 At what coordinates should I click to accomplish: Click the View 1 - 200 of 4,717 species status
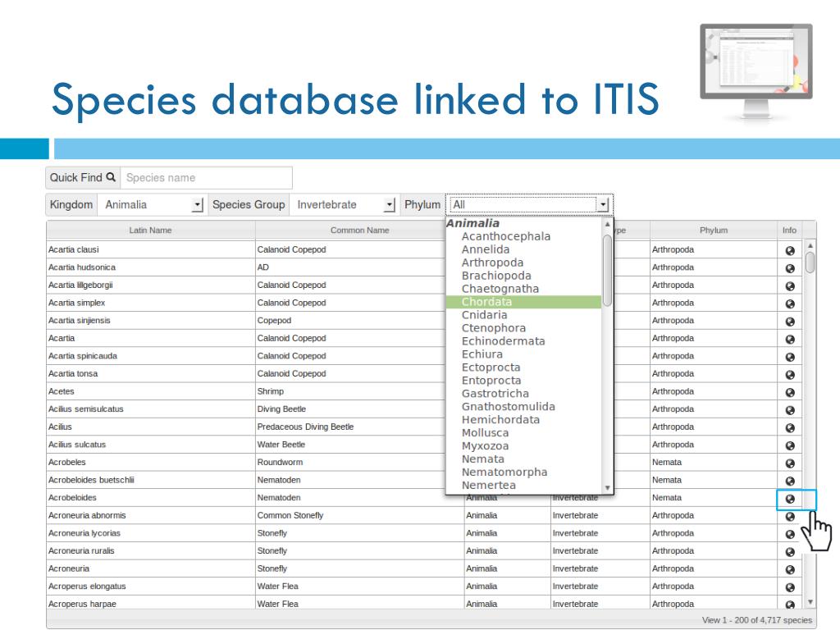click(756, 620)
